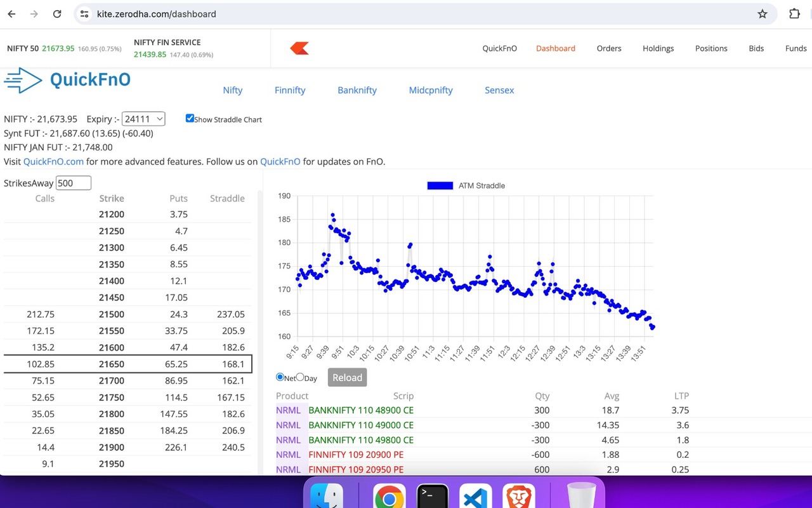Viewport: 812px width, 508px height.
Task: Click strike 21200 at top of chain
Action: coord(112,214)
